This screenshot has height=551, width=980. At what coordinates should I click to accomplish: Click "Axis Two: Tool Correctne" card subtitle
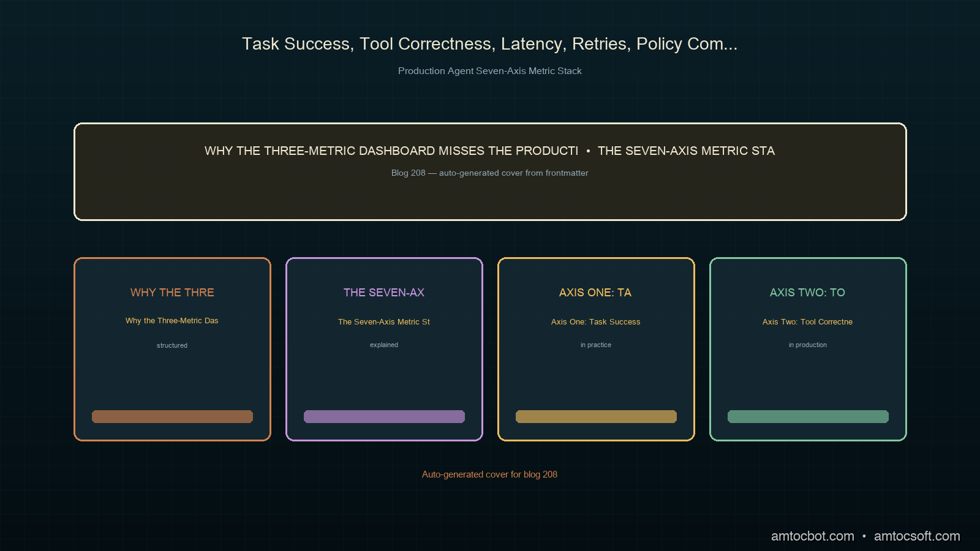[807, 322]
